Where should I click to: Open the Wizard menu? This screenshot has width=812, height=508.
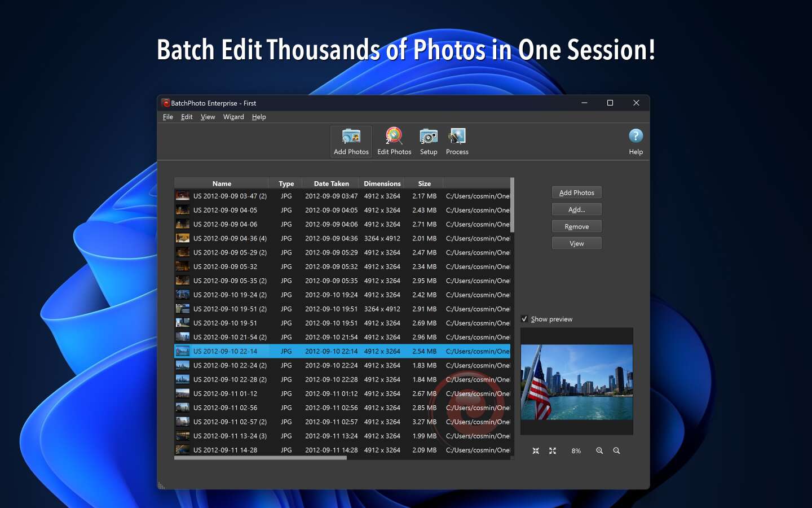(x=233, y=117)
